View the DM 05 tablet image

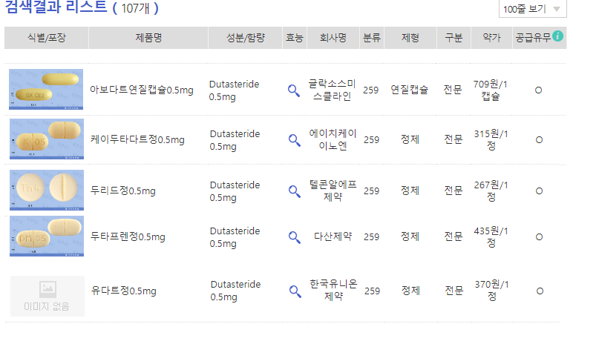pos(47,236)
